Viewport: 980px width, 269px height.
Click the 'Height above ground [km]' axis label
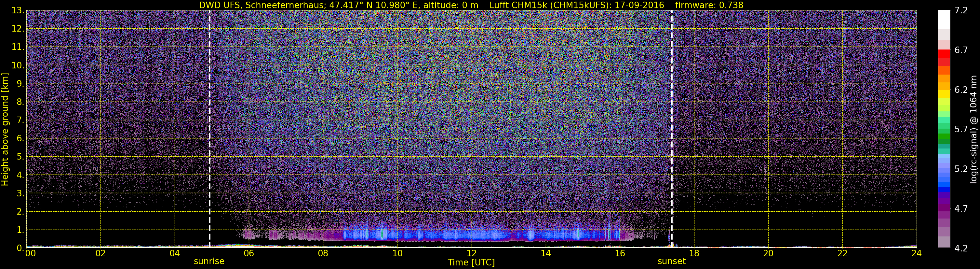5,129
